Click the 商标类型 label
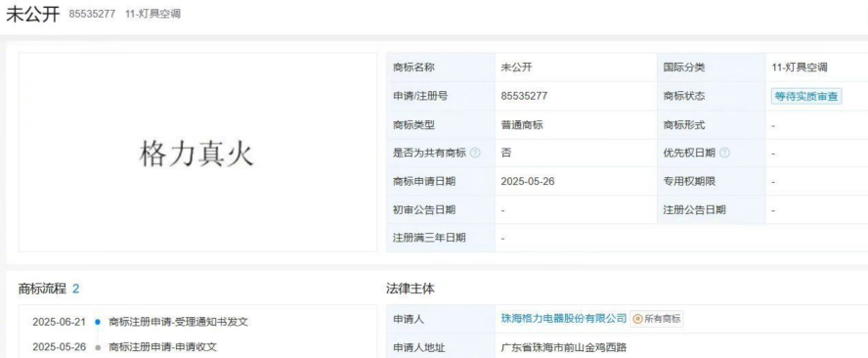The width and height of the screenshot is (868, 358). [413, 124]
